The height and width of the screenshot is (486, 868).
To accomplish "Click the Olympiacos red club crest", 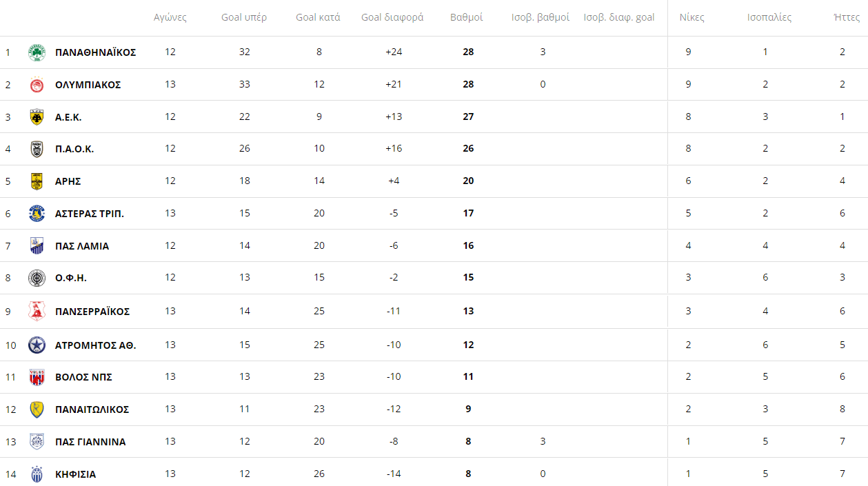I will click(37, 85).
